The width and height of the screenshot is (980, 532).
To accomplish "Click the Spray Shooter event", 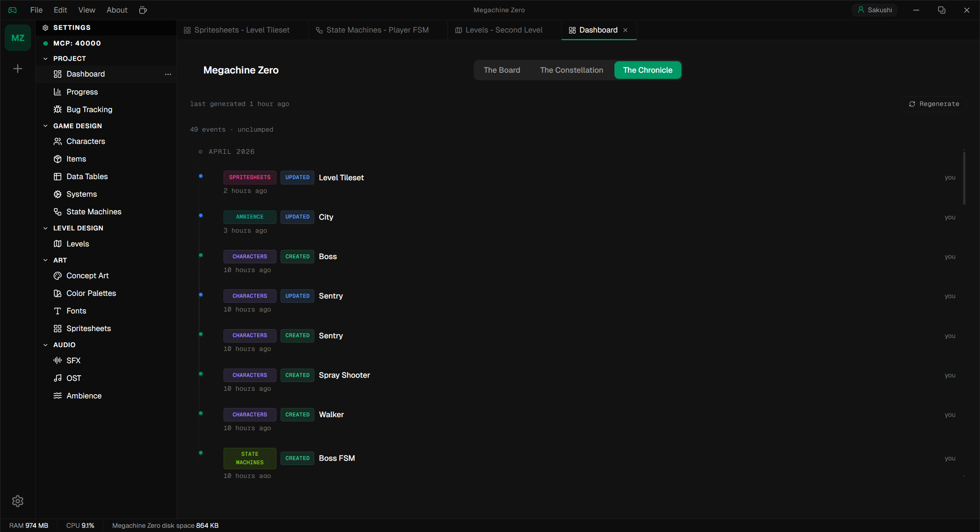I will (x=344, y=375).
